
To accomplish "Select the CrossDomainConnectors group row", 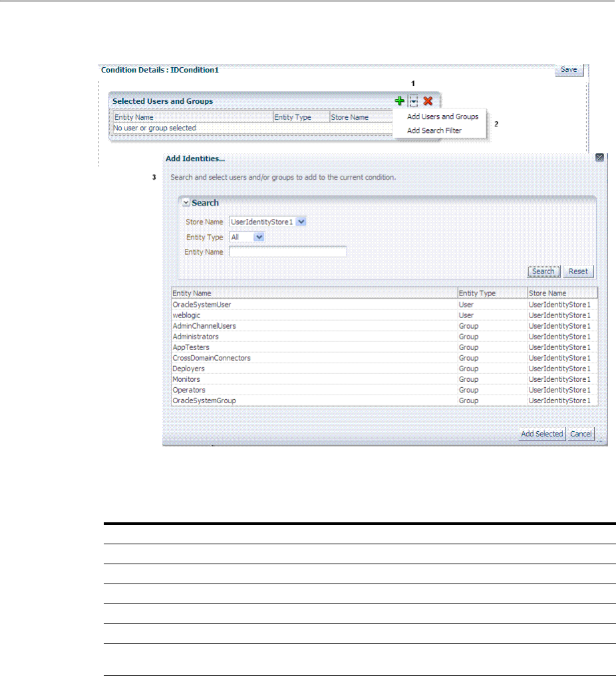I will 385,358.
